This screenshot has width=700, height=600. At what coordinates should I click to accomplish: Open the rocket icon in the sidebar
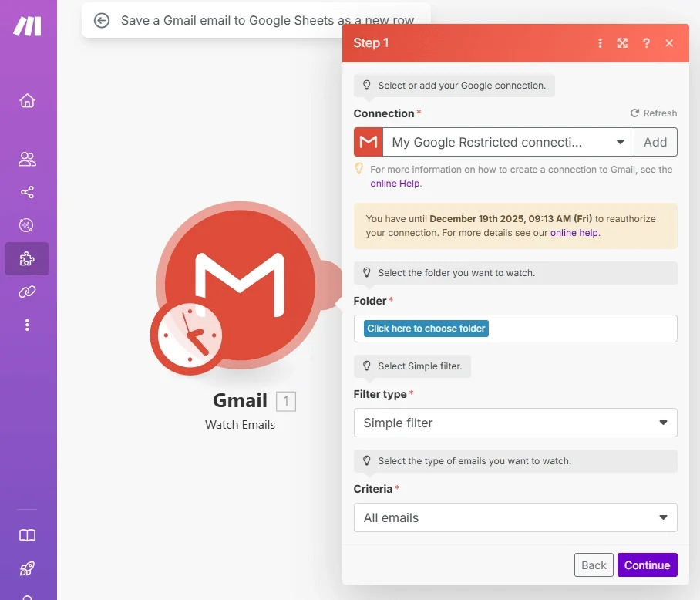coord(27,568)
